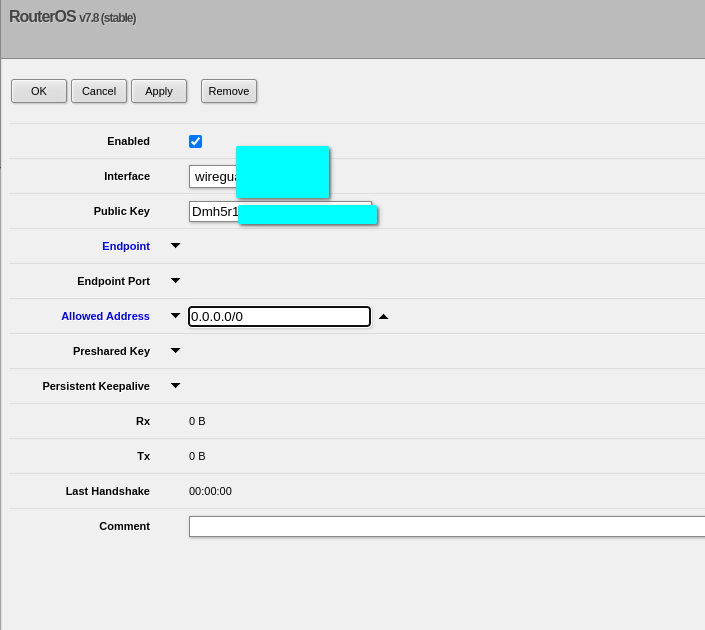
Task: Select the Last Handshake 00:00:00 value
Action: (210, 491)
